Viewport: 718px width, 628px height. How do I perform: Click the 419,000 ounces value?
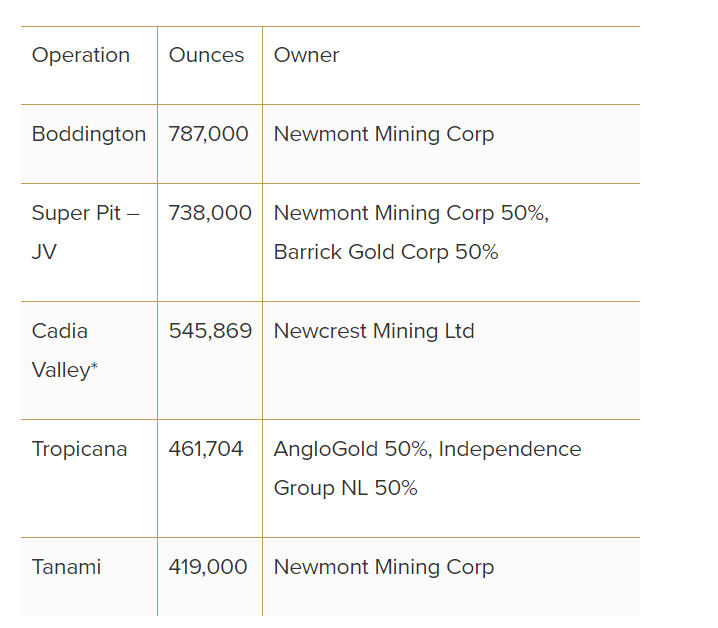tap(208, 567)
